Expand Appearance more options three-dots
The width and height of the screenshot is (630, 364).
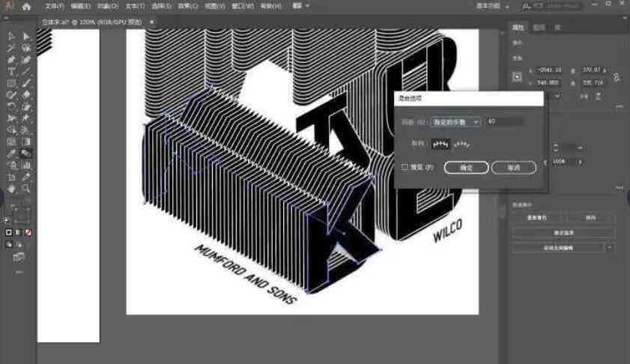[620, 188]
